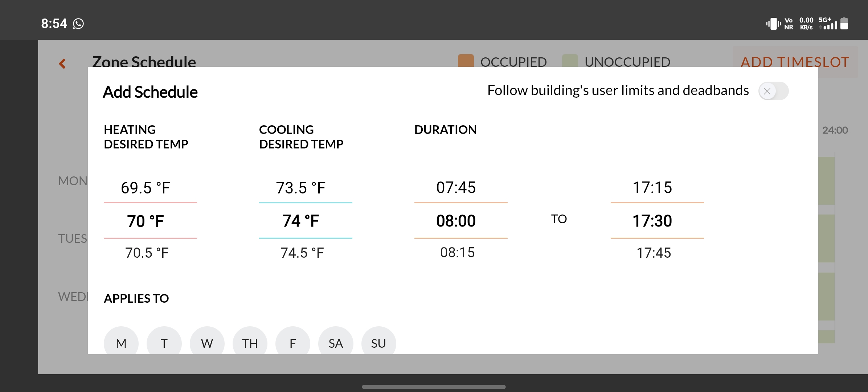Screen dimensions: 868x392
Task: Select 07:45 as start time
Action: click(x=456, y=187)
